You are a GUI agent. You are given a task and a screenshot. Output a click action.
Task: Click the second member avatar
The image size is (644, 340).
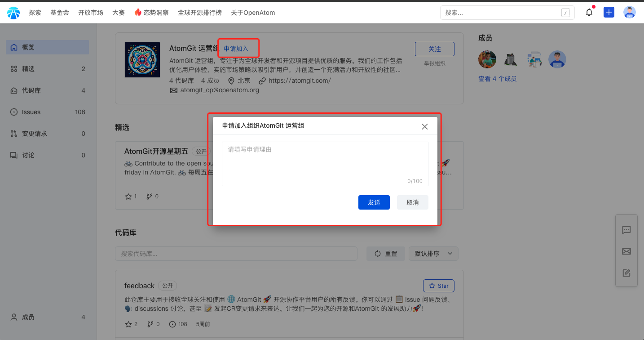tap(511, 59)
